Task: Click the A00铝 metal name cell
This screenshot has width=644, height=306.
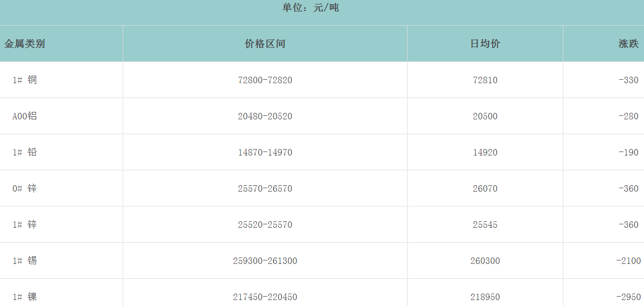Action: coord(25,116)
